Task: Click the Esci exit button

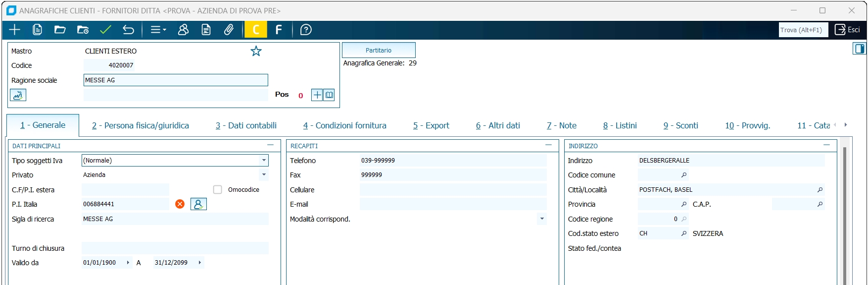Action: tap(847, 30)
